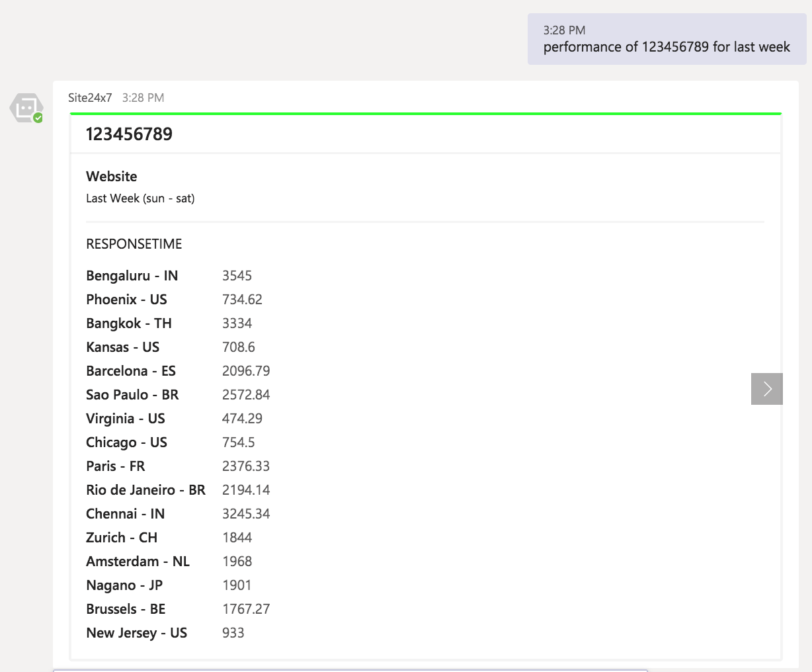812x672 pixels.
Task: Click the Site24x7 bot avatar icon
Action: pyautogui.click(x=26, y=108)
